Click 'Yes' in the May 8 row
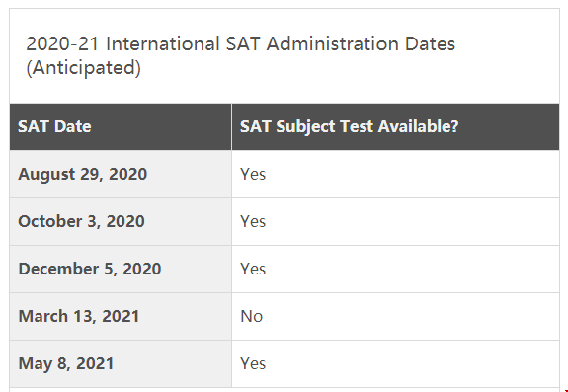 (x=253, y=363)
